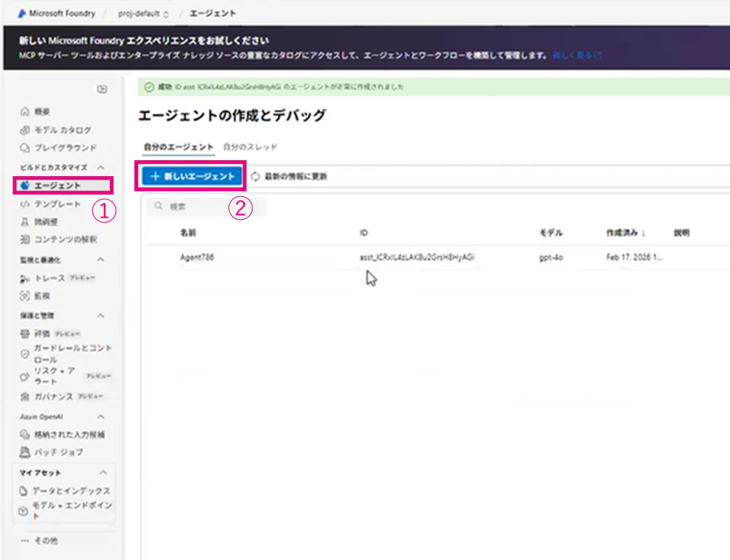This screenshot has height=560, width=730.
Task: Open the proj-default project switcher
Action: pos(143,13)
